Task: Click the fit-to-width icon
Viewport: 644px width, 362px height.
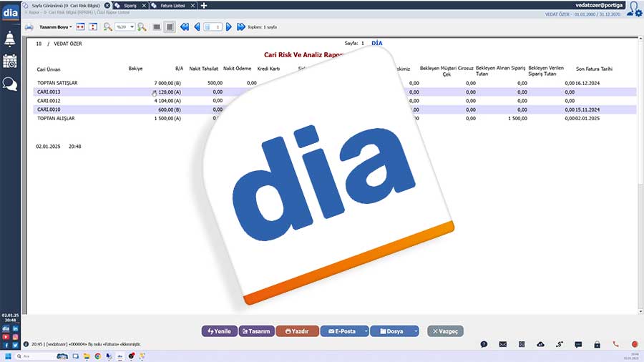Action: coord(79,27)
